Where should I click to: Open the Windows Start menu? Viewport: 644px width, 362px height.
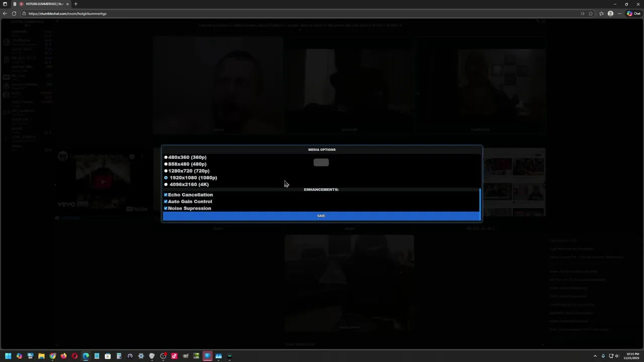pyautogui.click(x=8, y=356)
